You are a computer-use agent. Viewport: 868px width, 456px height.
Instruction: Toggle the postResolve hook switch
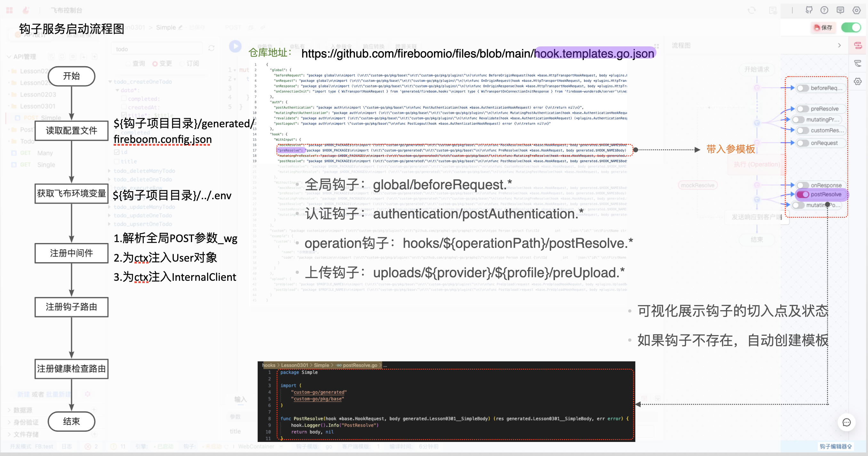(x=803, y=194)
